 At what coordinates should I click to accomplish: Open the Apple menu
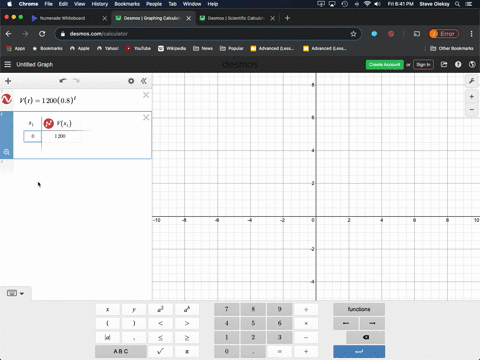[9, 4]
